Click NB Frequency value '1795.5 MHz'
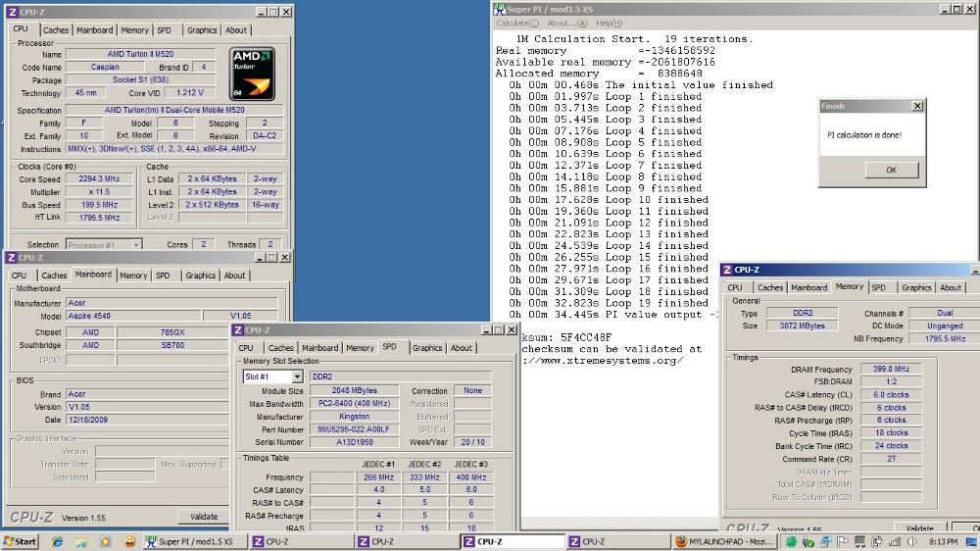 tap(945, 338)
